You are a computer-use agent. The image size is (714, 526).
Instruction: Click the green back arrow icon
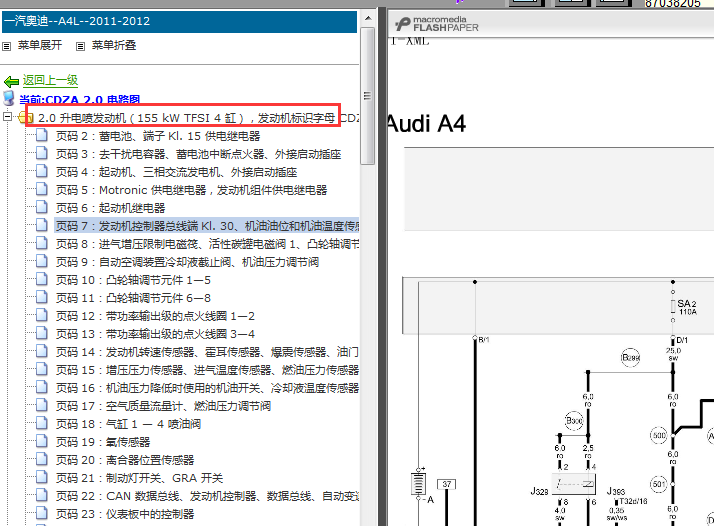[x=11, y=82]
